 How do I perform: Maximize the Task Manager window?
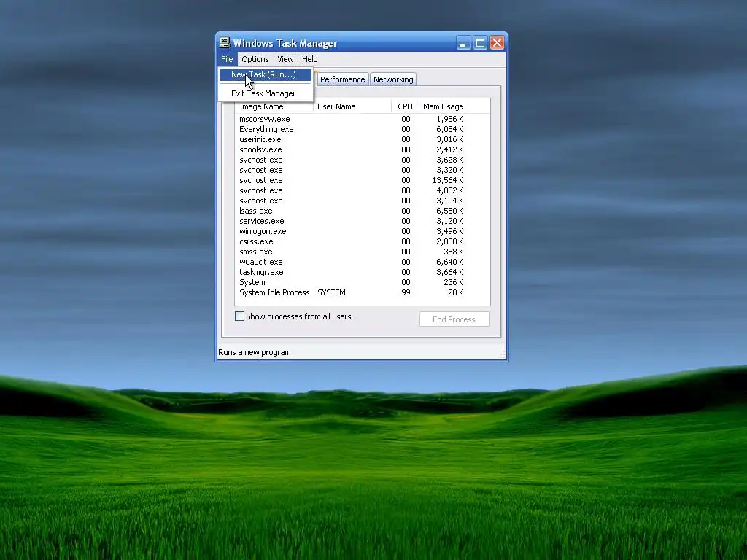480,43
